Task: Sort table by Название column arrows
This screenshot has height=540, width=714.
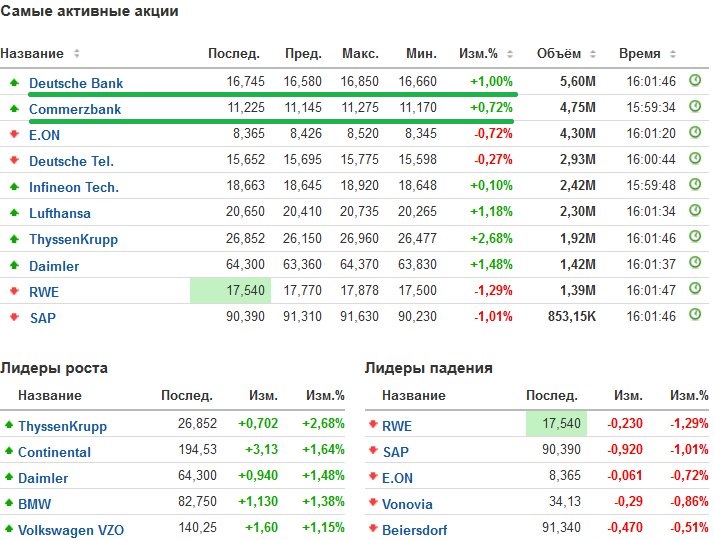Action: [x=77, y=54]
